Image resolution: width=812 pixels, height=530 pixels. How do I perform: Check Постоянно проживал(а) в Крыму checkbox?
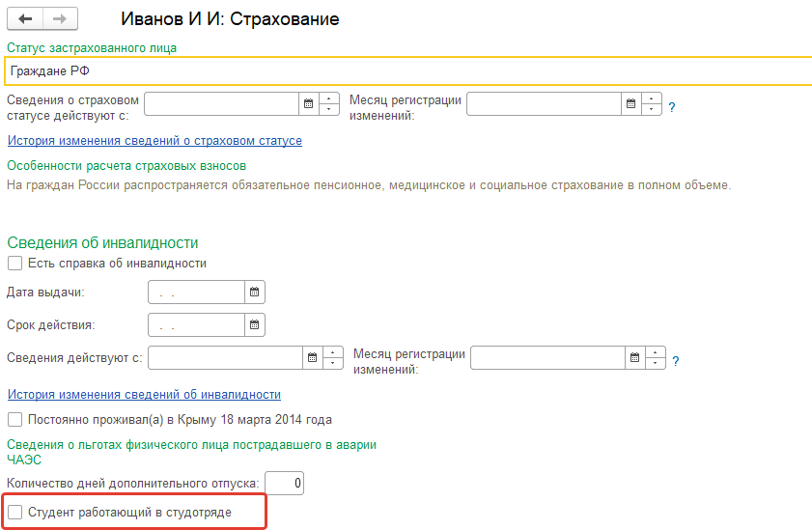15,419
